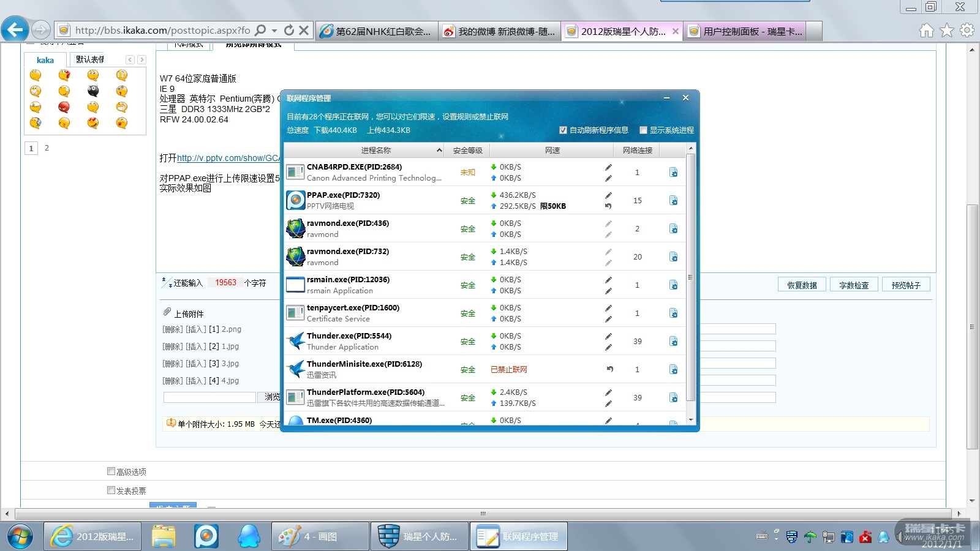Open rule settings for ThunderPlatform.exe
The height and width of the screenshot is (551, 980).
pos(673,398)
